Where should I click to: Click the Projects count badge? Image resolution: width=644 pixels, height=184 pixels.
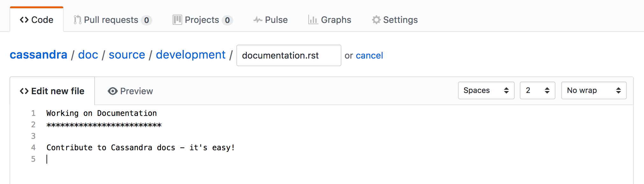[227, 20]
